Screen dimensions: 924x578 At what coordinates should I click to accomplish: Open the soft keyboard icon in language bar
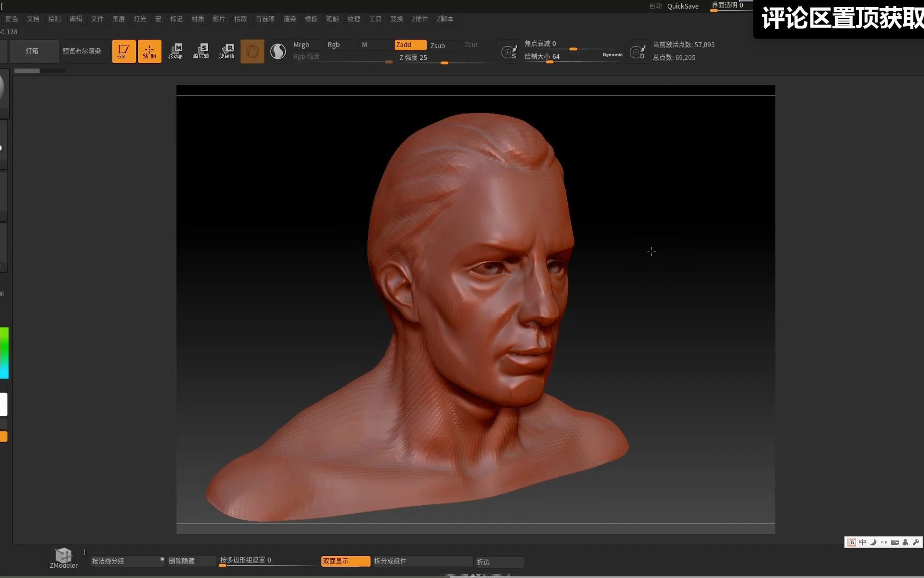tap(894, 542)
